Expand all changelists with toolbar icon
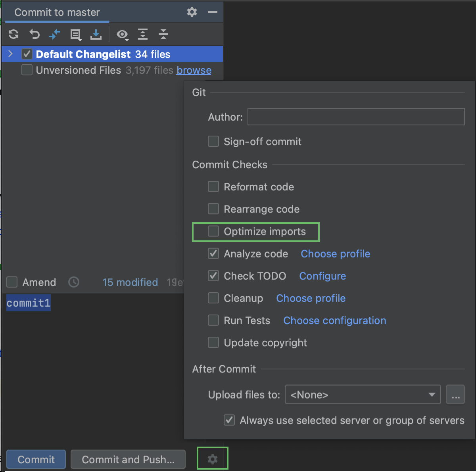 [143, 35]
